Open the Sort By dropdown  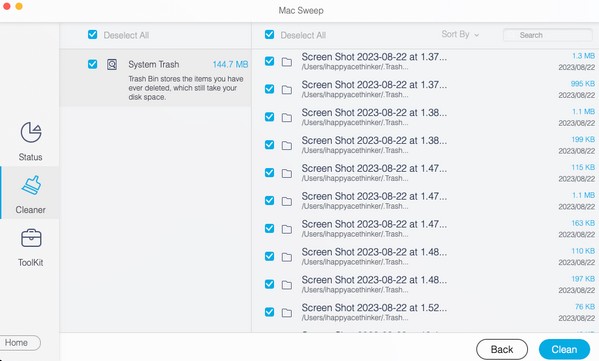click(x=460, y=34)
